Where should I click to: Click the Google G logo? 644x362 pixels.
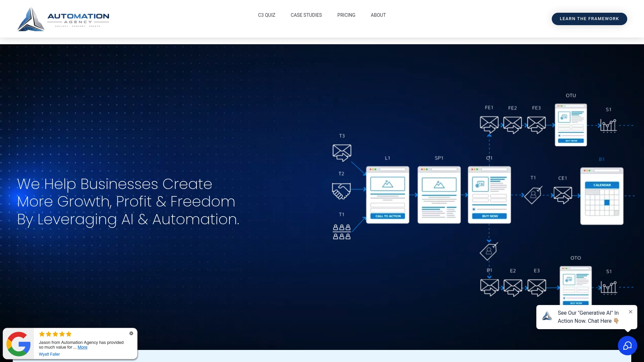pyautogui.click(x=18, y=344)
